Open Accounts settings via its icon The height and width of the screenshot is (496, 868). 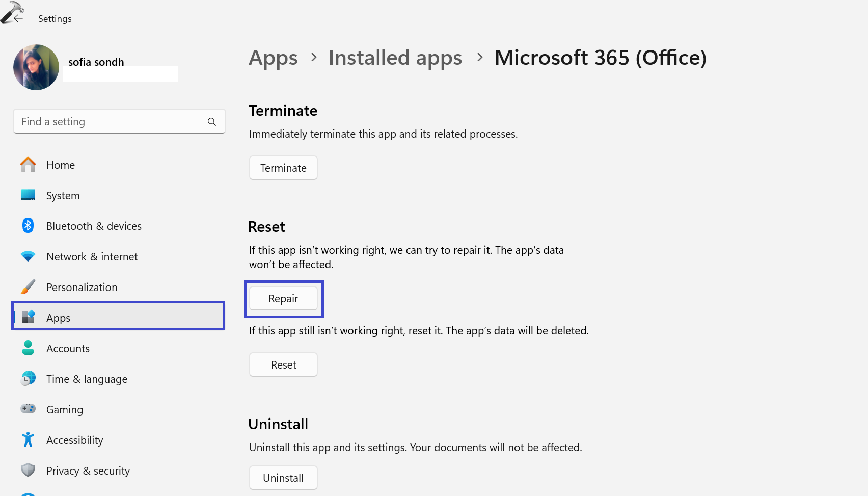[28, 348]
